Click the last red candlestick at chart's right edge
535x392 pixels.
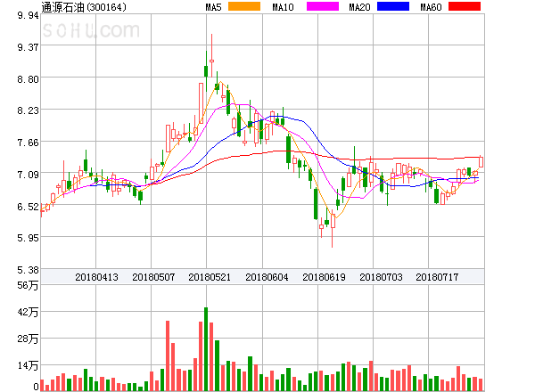[481, 161]
